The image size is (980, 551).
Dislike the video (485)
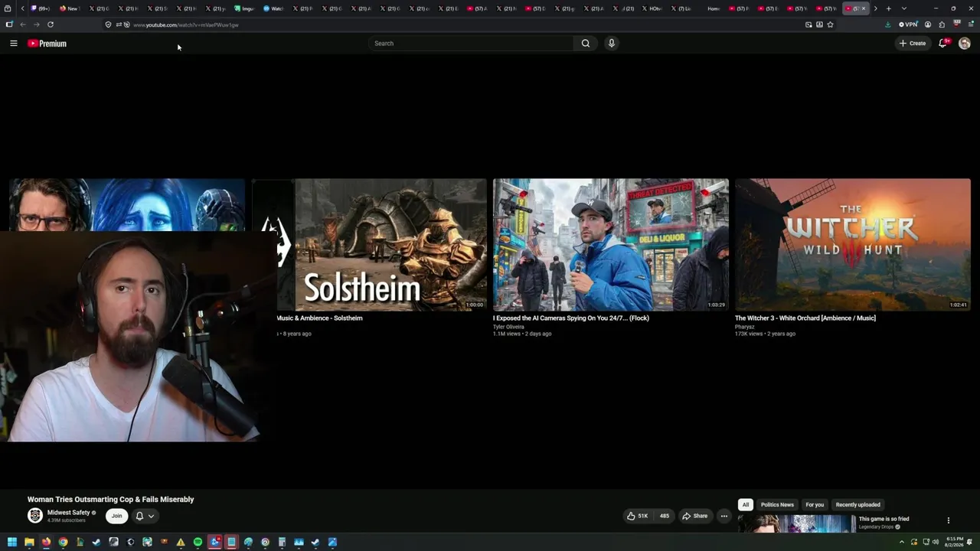[664, 516]
